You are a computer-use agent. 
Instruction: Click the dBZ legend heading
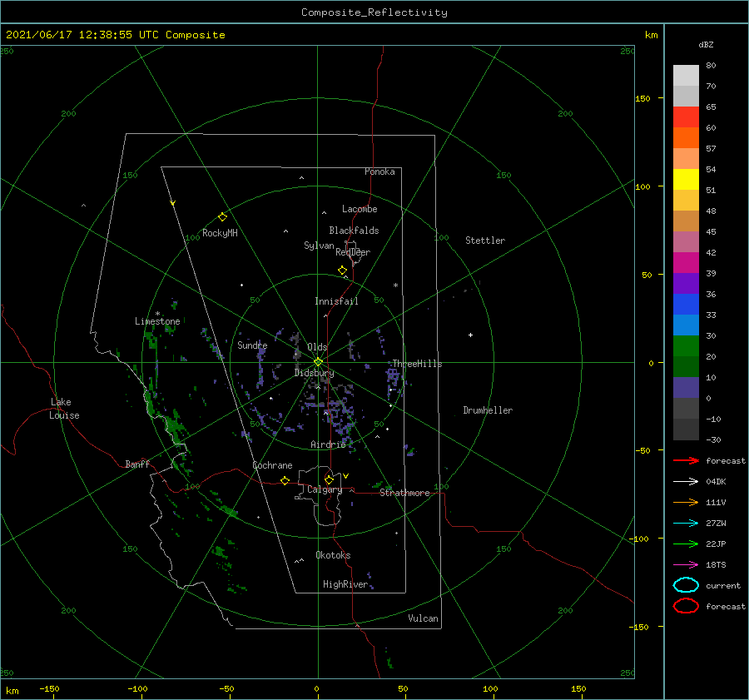tap(706, 44)
